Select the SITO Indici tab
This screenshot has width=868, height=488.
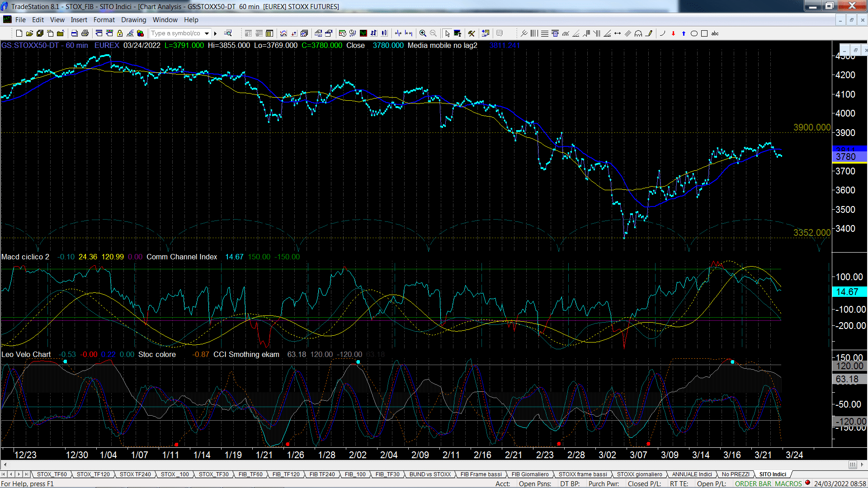(x=773, y=474)
